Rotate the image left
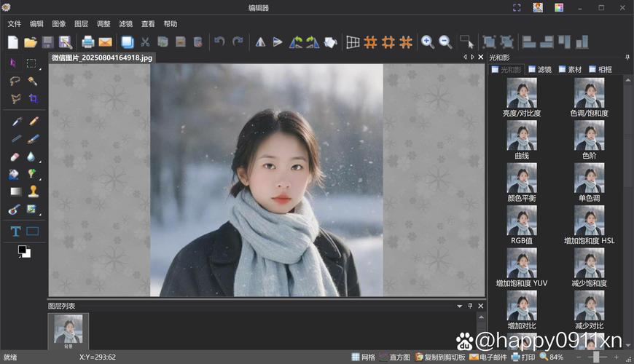 [x=296, y=42]
